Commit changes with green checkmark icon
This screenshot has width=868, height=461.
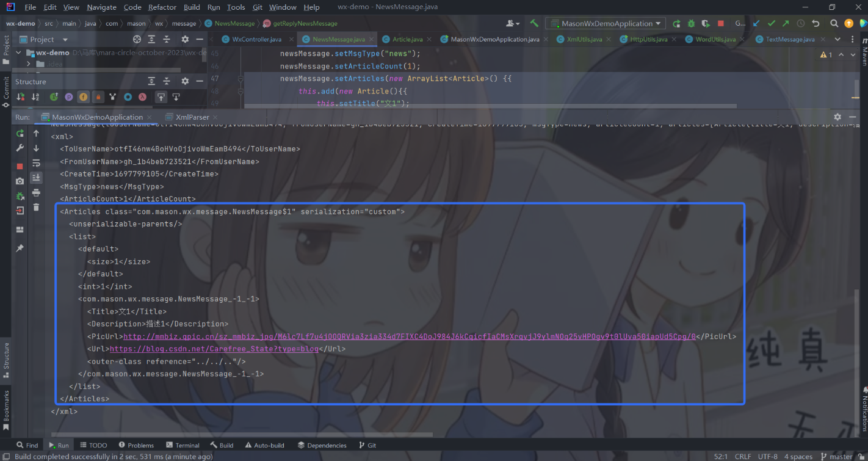pos(772,23)
